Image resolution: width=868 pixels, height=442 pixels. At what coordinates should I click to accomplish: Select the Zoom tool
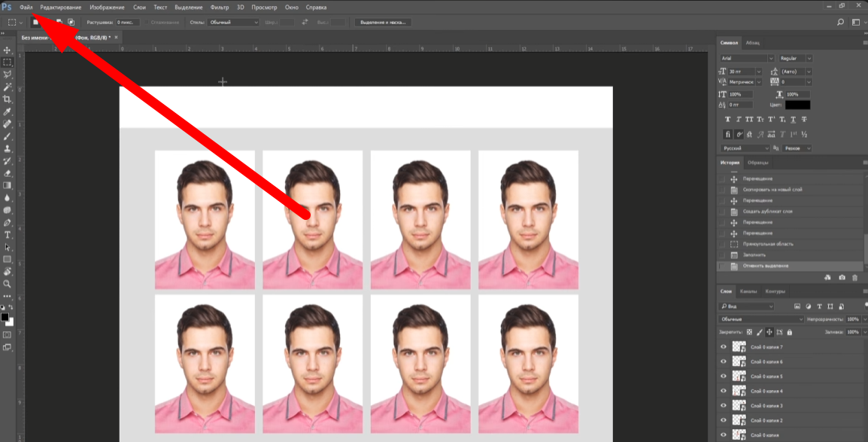(8, 284)
